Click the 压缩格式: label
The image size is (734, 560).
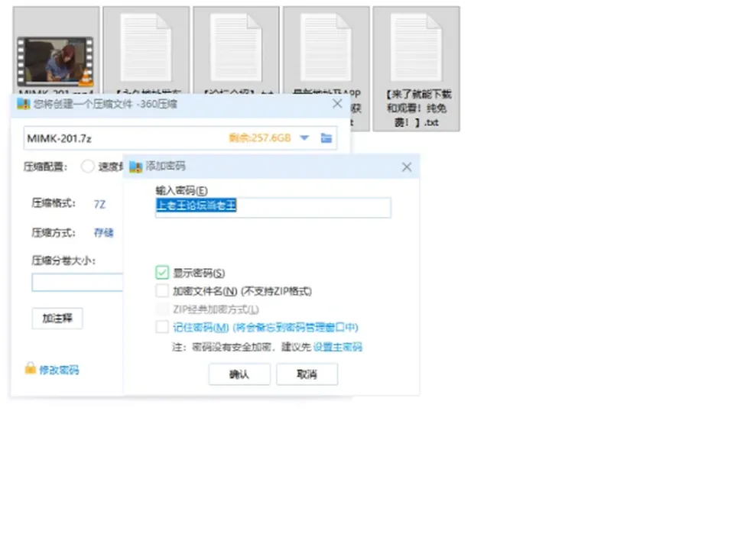54,203
